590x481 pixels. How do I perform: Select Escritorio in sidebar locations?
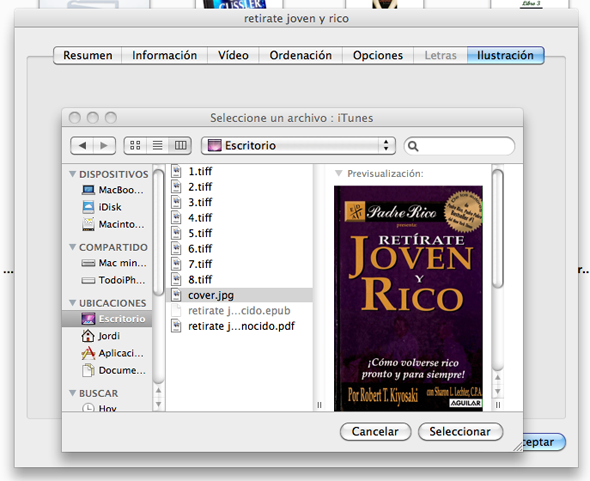(107, 319)
